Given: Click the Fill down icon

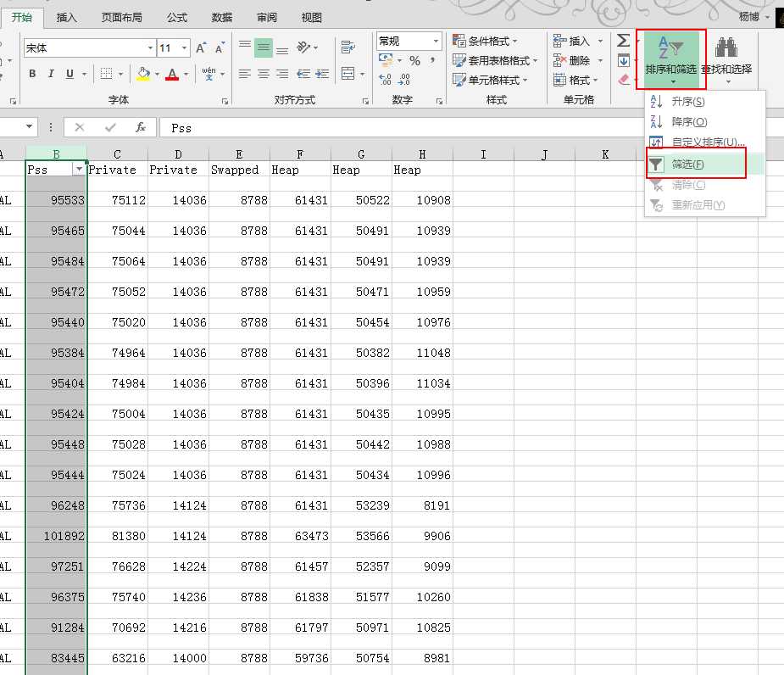Looking at the screenshot, I should point(624,61).
